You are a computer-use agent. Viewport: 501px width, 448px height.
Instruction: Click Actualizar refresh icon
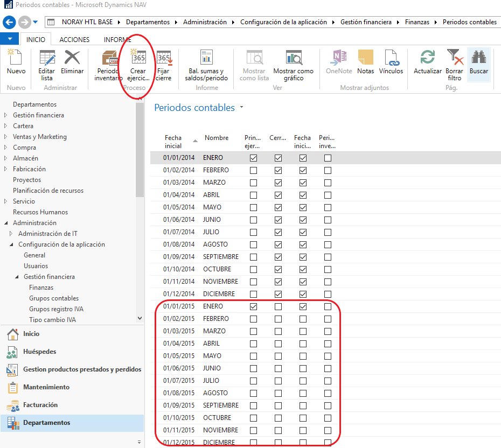click(428, 58)
